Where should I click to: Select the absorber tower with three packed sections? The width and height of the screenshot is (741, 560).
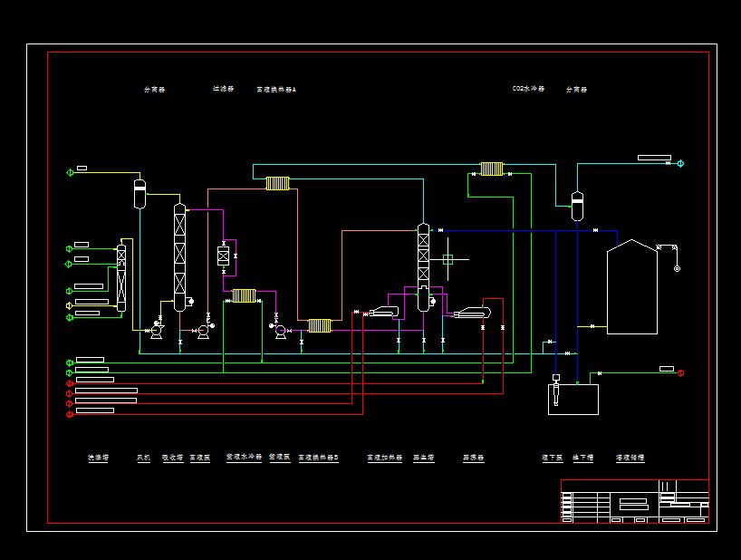(179, 257)
